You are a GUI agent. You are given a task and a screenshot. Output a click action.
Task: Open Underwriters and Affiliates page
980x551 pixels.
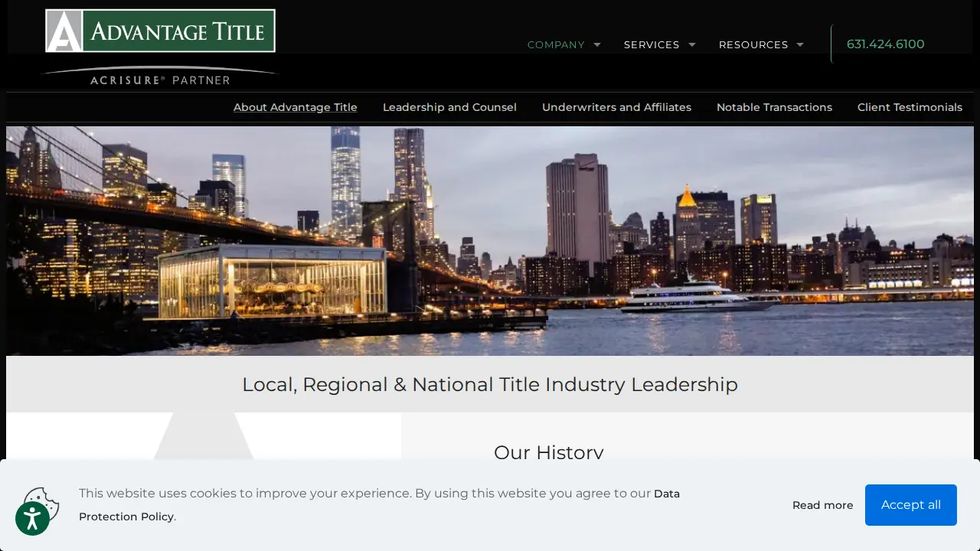point(616,107)
